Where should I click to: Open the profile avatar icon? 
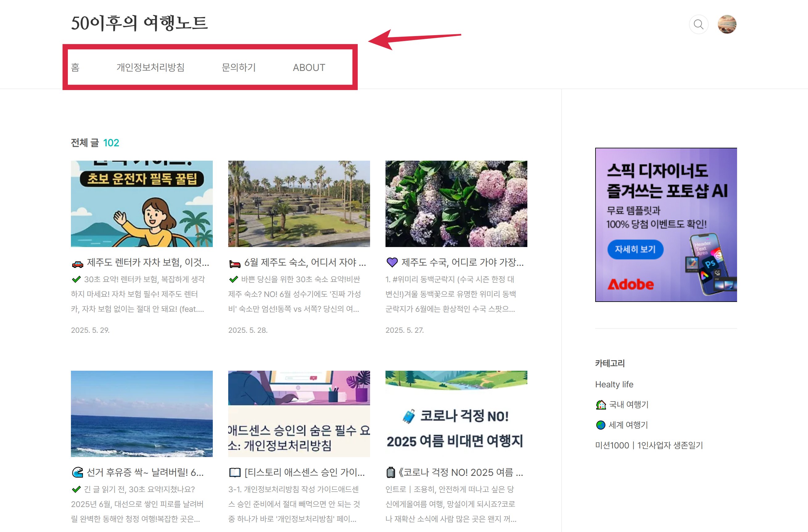(x=727, y=24)
